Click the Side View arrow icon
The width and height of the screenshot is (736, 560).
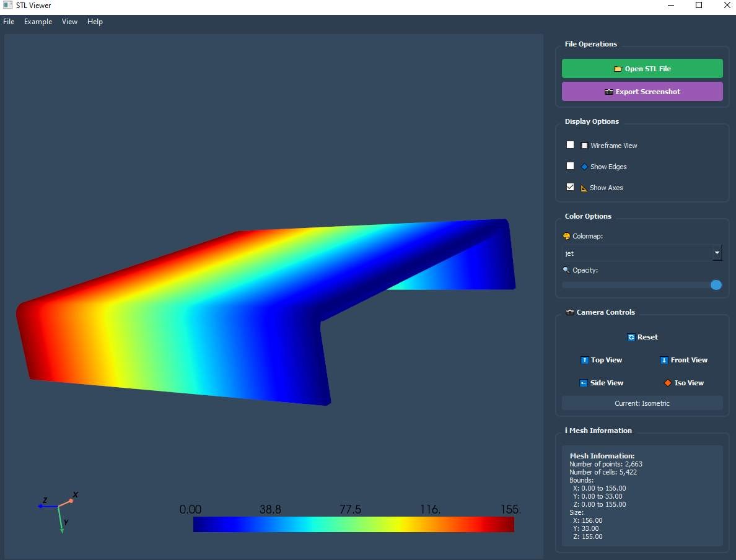[584, 383]
